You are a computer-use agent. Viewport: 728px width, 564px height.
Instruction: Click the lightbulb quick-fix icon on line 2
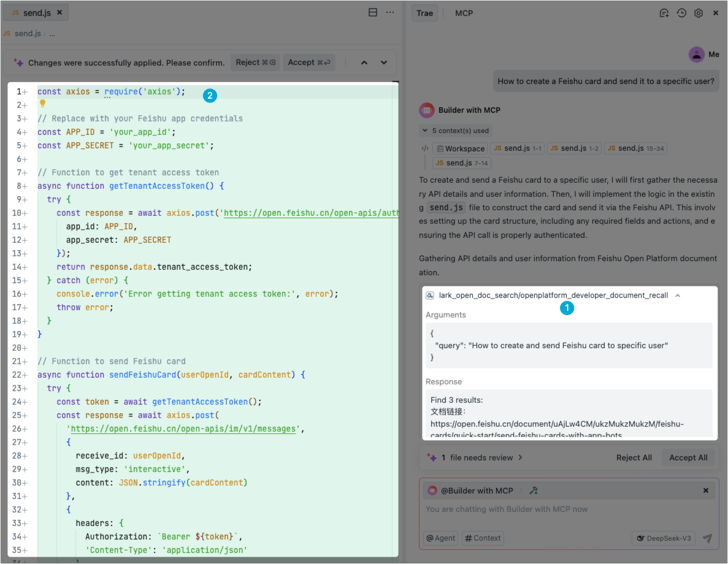pyautogui.click(x=43, y=104)
